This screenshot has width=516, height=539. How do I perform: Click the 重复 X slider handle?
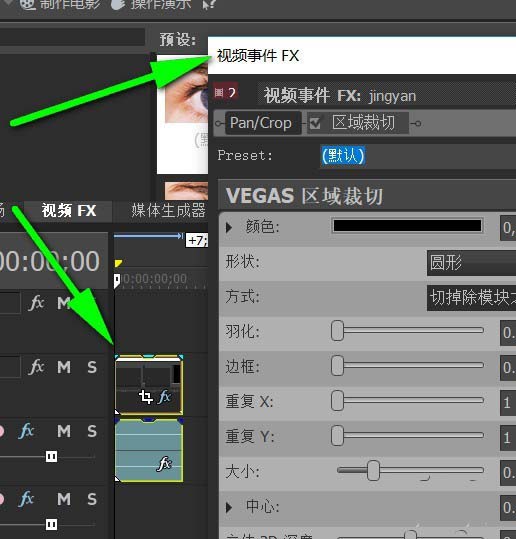[337, 400]
